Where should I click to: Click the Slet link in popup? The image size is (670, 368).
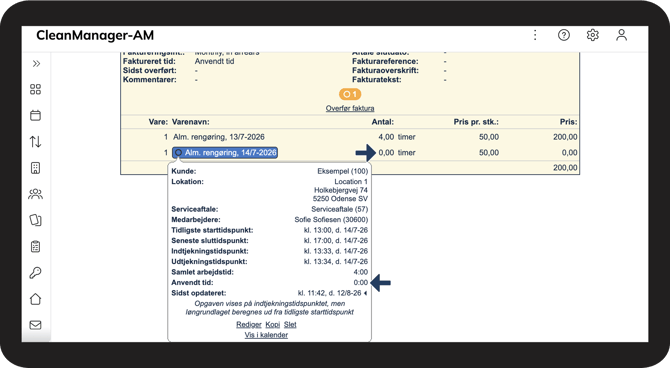coord(290,325)
